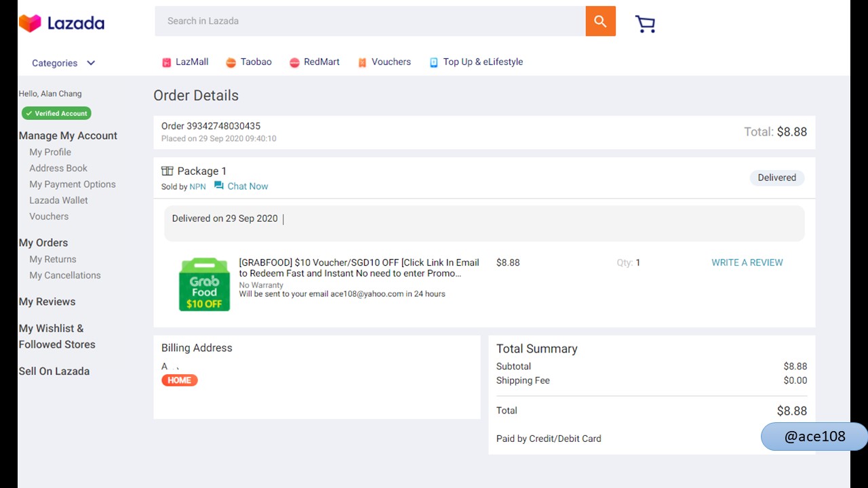
Task: Click the Vouchers ticket icon in top bar
Action: [x=362, y=62]
